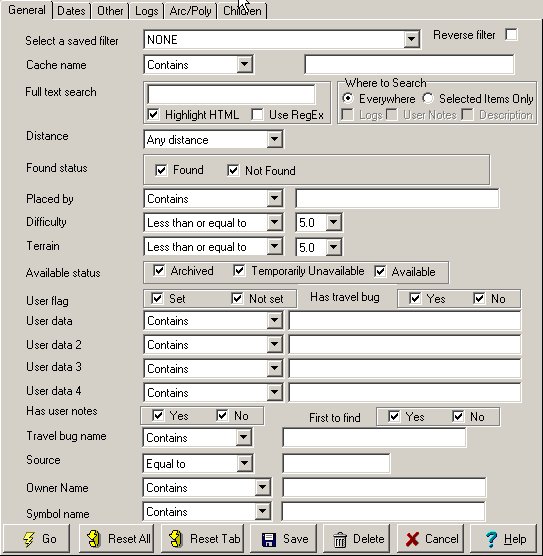The height and width of the screenshot is (556, 543).
Task: Open Terrain comparison dropdown
Action: tap(275, 247)
